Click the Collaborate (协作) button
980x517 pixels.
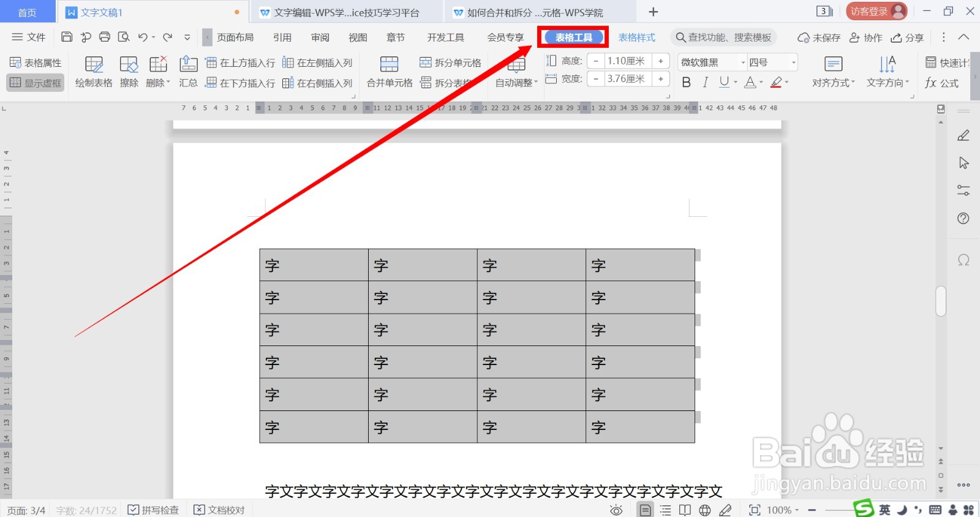(x=866, y=37)
